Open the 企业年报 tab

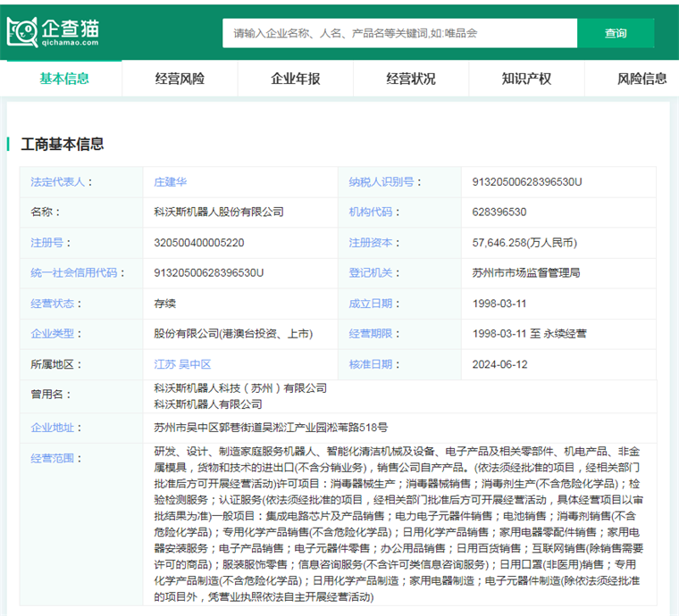click(x=296, y=79)
